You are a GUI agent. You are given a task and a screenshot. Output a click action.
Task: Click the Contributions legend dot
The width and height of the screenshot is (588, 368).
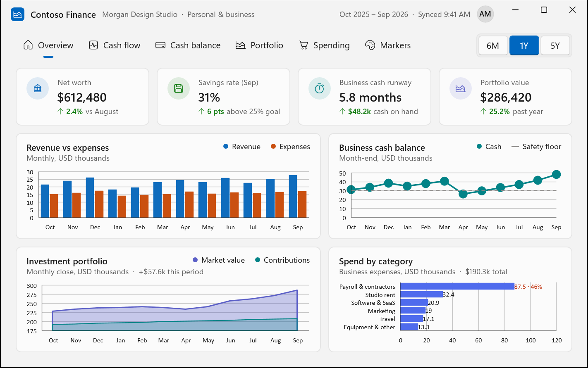pos(258,260)
